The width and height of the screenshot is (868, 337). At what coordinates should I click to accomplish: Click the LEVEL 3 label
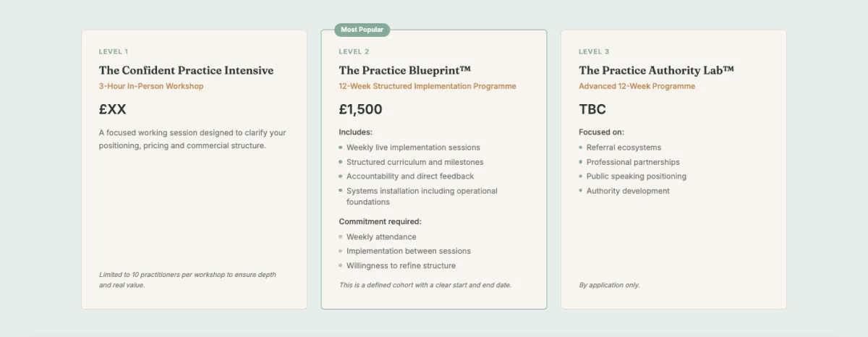[x=594, y=51]
